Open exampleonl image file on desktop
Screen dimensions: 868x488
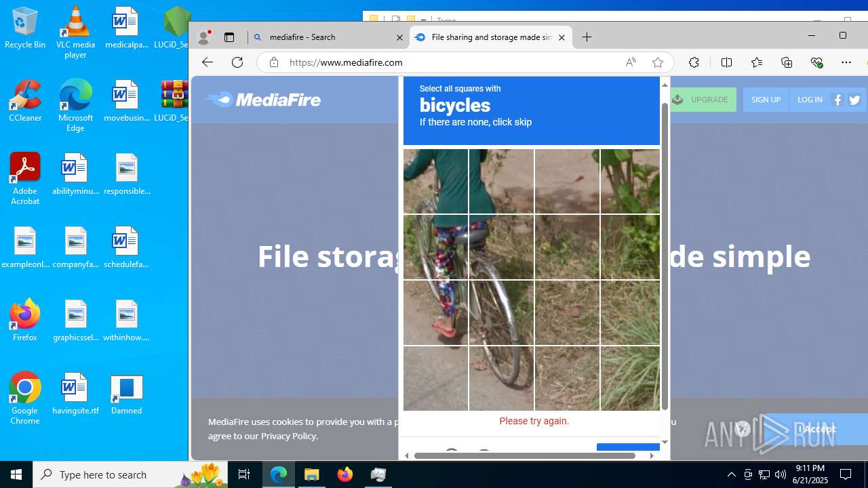pyautogui.click(x=25, y=248)
